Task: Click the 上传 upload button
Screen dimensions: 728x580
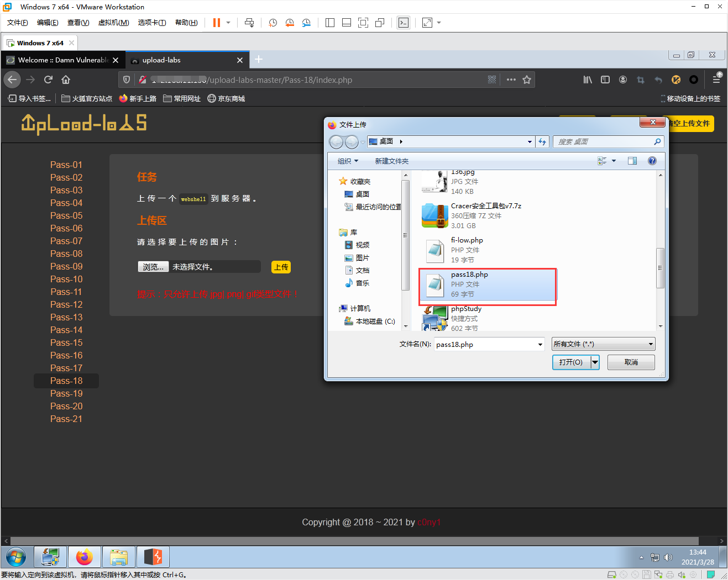Action: pos(281,267)
